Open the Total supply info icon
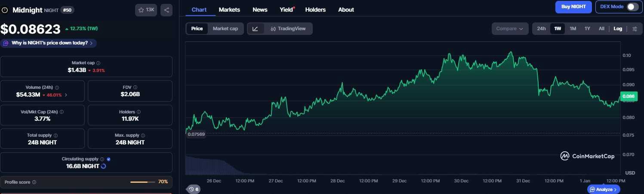 [x=55, y=135]
